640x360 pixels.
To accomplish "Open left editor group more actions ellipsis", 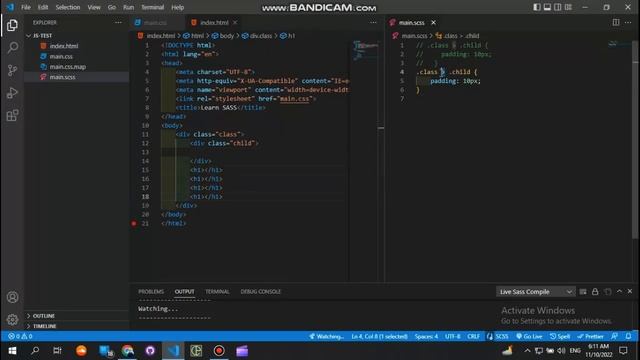I will click(373, 22).
